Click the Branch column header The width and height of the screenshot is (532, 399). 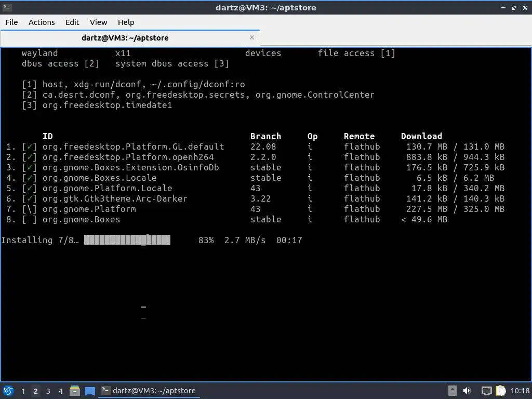[x=265, y=137]
